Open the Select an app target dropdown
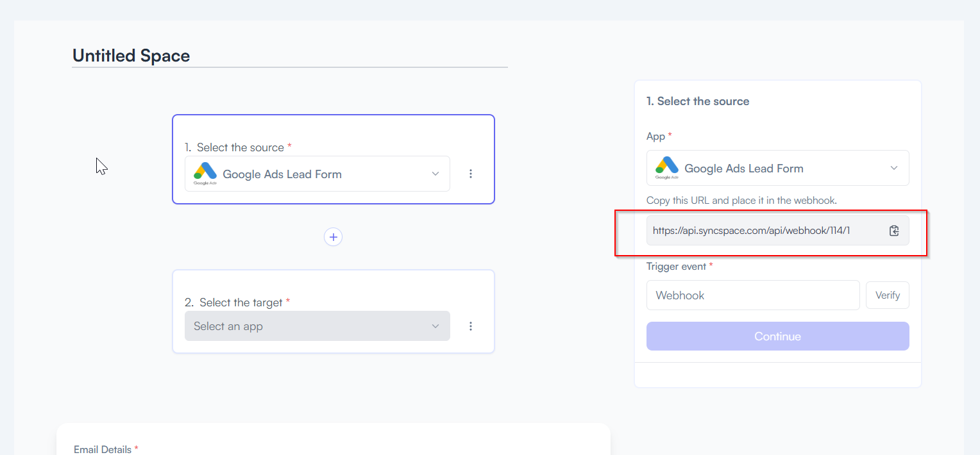980x455 pixels. pyautogui.click(x=317, y=326)
